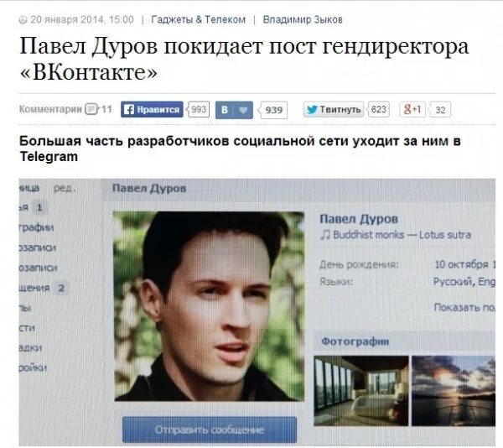
Task: Click the "Фотографии" section header
Action: pyautogui.click(x=355, y=341)
